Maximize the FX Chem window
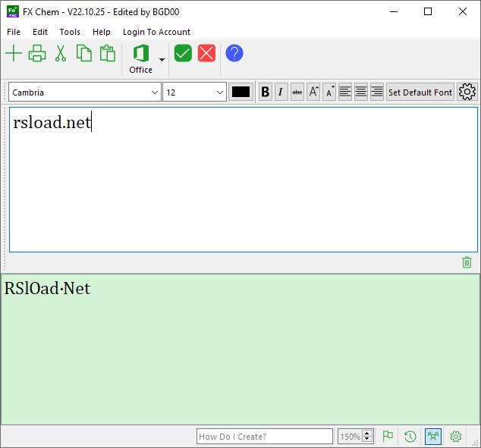Image resolution: width=481 pixels, height=448 pixels. (428, 11)
